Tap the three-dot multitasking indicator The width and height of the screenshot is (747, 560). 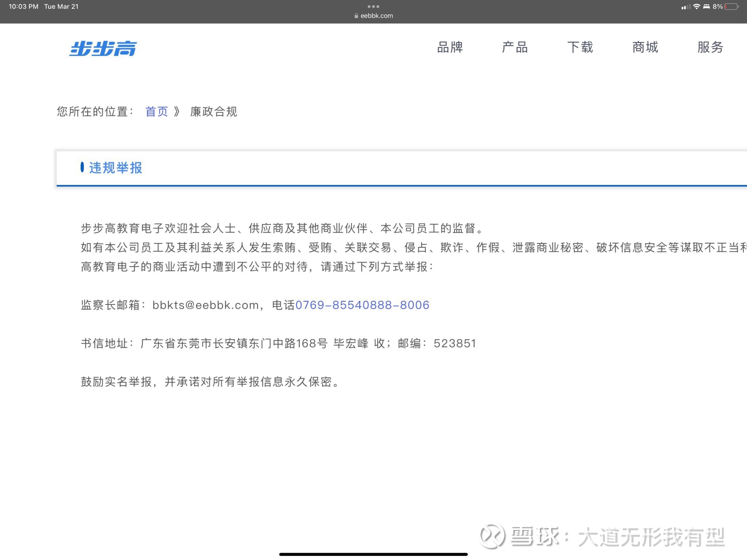pyautogui.click(x=373, y=6)
